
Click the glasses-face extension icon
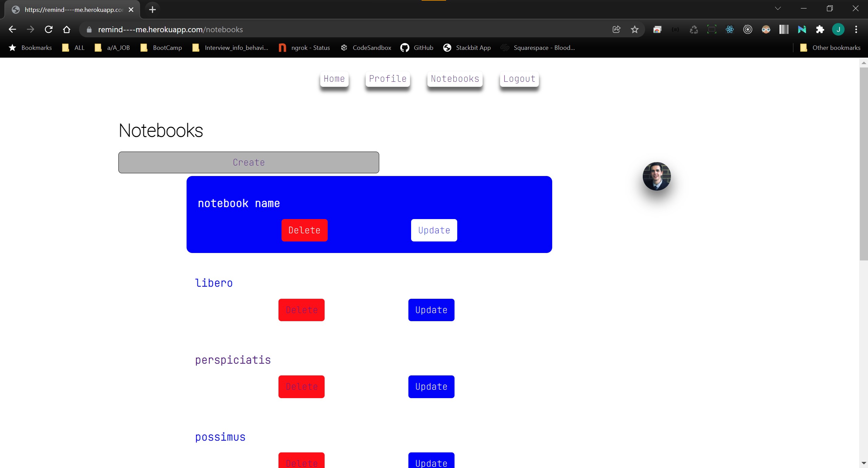coord(766,30)
